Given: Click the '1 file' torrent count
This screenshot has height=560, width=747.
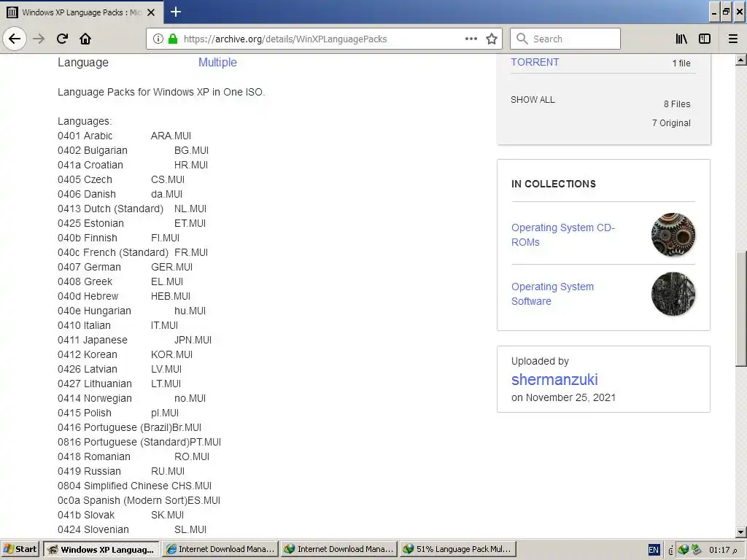Looking at the screenshot, I should coord(681,63).
